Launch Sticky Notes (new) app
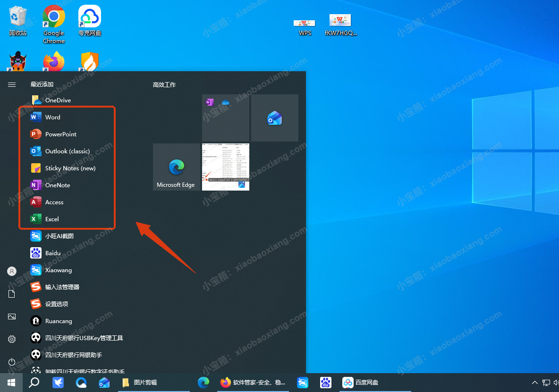This screenshot has height=392, width=559. pos(70,168)
